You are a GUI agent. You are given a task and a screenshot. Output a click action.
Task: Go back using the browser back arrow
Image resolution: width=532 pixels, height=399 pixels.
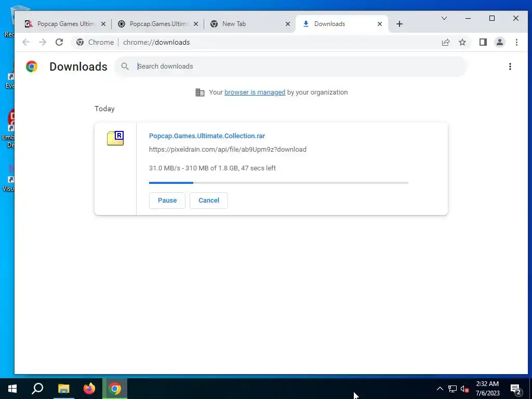26,42
